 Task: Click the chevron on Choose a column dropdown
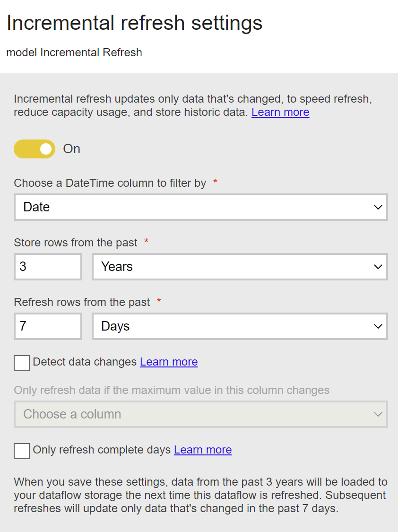(x=378, y=414)
